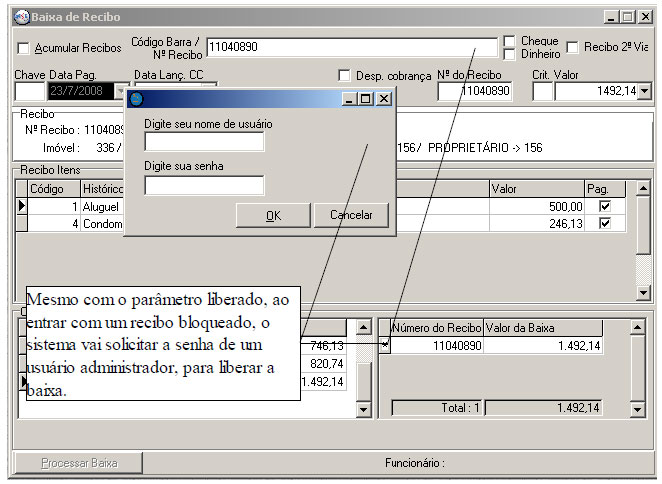Click Cancelar button in login dialog

(x=350, y=215)
